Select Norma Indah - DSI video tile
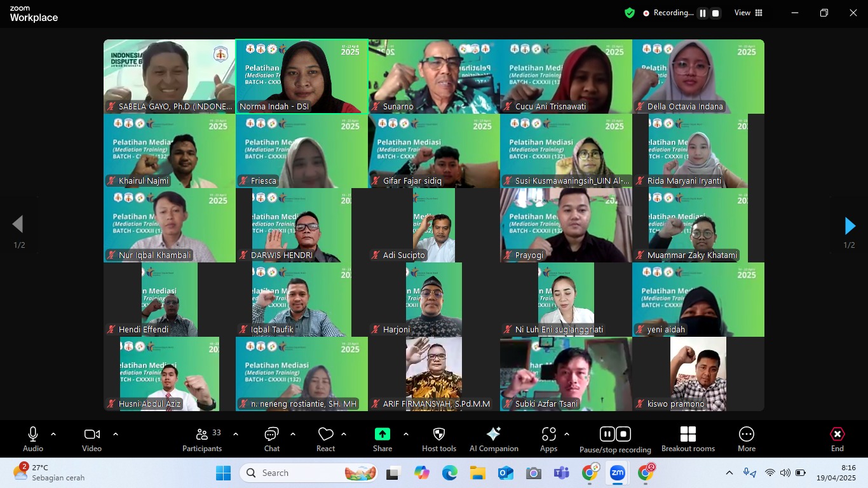This screenshot has height=488, width=868. pos(302,76)
